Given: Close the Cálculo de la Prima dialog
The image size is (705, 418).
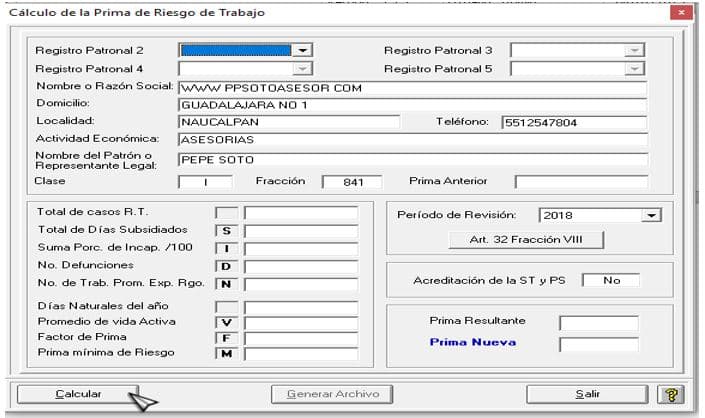Looking at the screenshot, I should (x=682, y=12).
